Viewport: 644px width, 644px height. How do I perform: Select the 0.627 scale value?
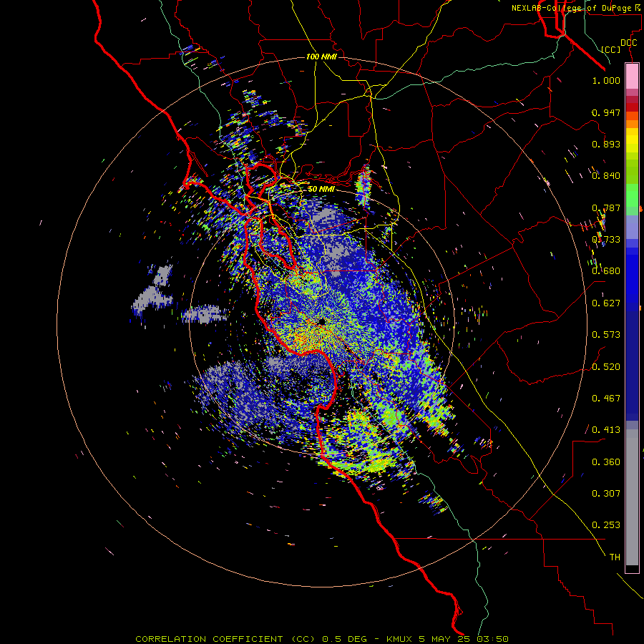click(x=606, y=303)
